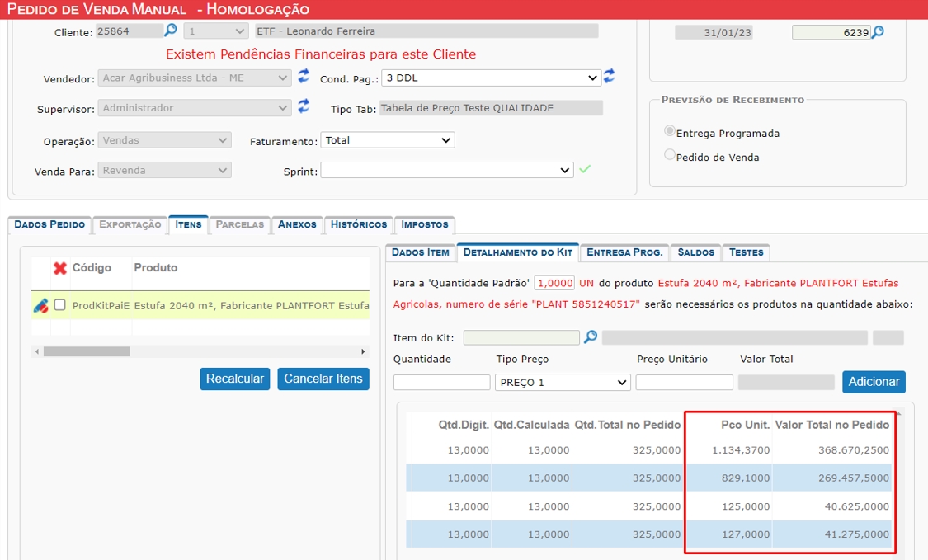Click the Valor Total no Pedido column header
The width and height of the screenshot is (928, 560).
831,425
